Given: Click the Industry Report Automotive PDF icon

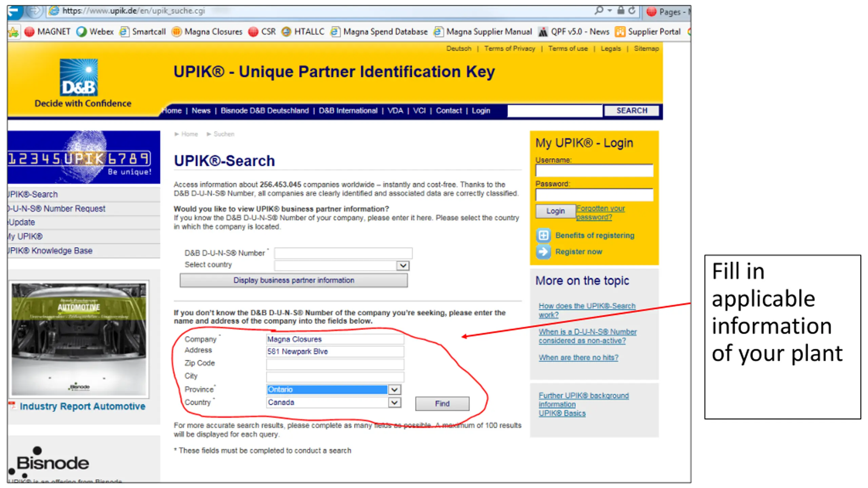Looking at the screenshot, I should (12, 405).
